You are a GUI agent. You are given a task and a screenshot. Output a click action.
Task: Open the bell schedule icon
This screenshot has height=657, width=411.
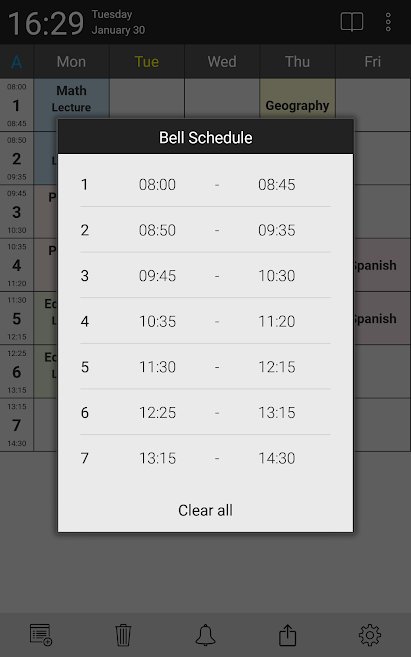(205, 635)
